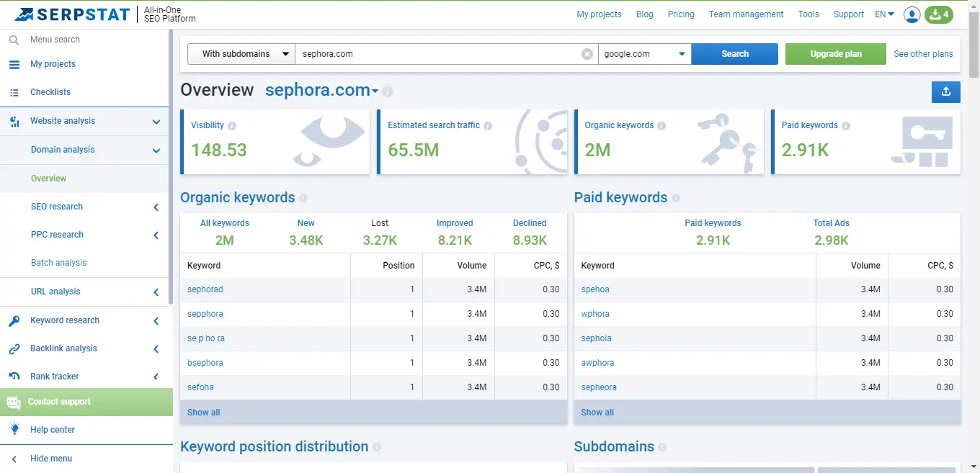The height and width of the screenshot is (473, 980).
Task: Expand the EN language selector
Action: (x=884, y=14)
